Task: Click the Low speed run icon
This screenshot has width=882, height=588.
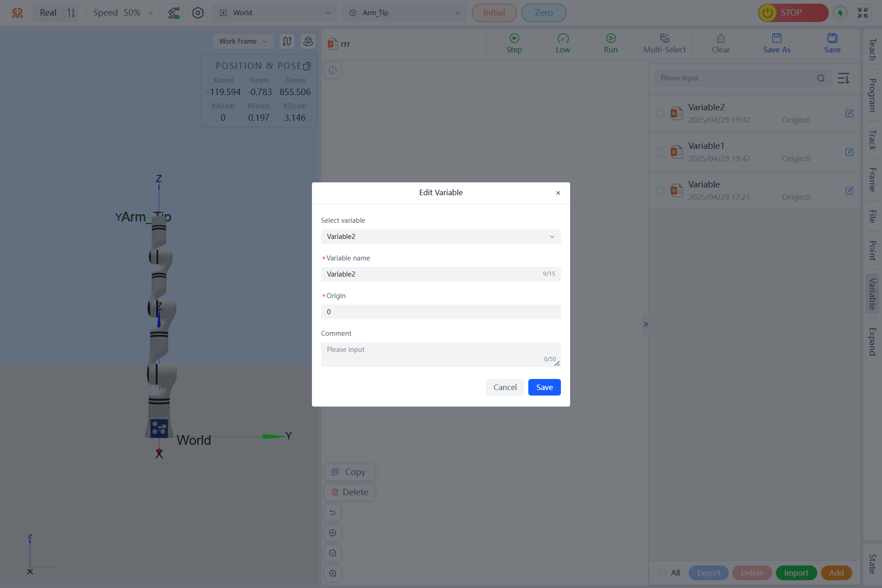Action: click(x=563, y=38)
